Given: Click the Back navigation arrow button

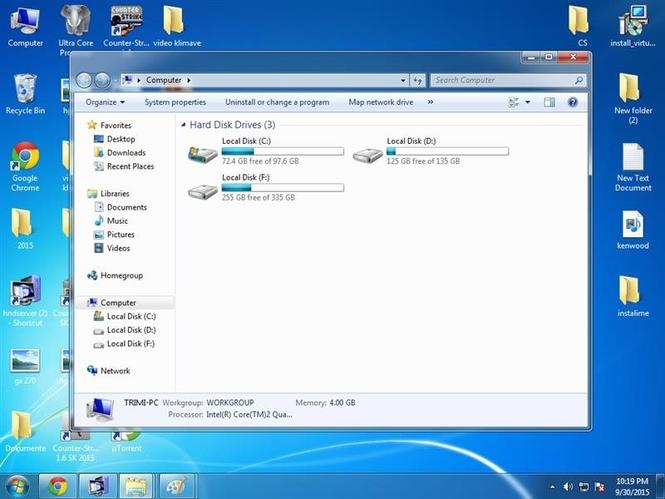Looking at the screenshot, I should click(x=84, y=80).
